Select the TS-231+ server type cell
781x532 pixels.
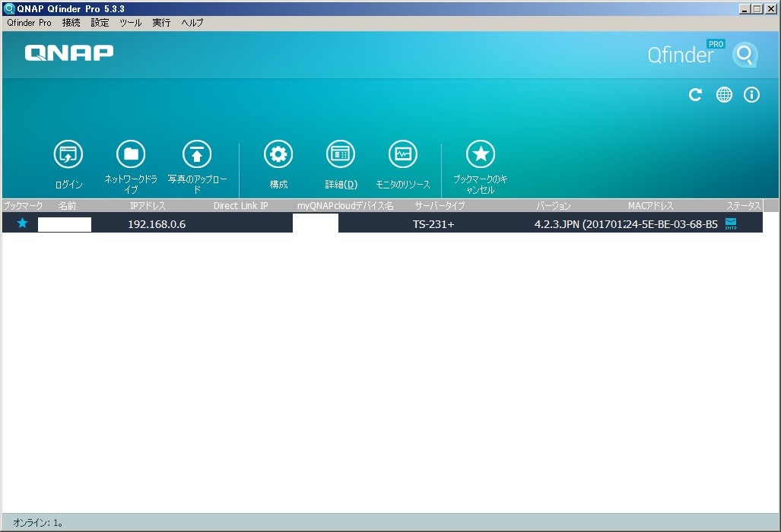[433, 224]
